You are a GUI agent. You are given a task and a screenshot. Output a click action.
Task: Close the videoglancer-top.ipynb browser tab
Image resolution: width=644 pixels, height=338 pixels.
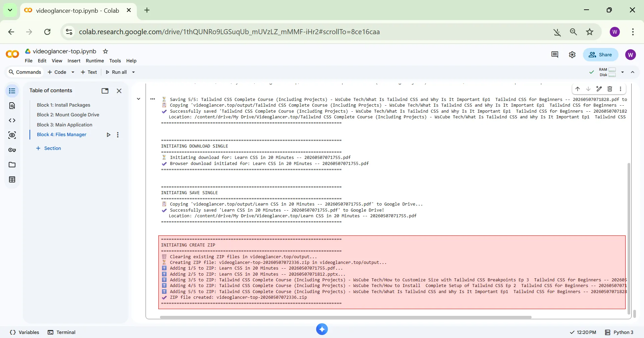tap(129, 10)
